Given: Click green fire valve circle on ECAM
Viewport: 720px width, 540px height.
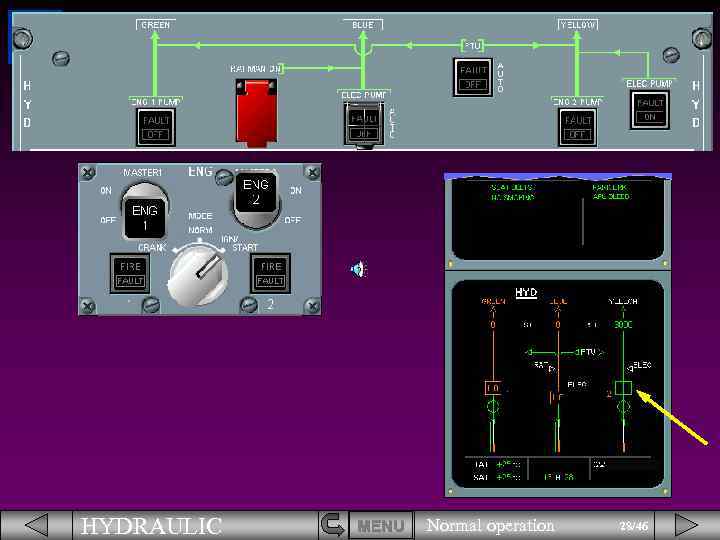Looking at the screenshot, I should (493, 406).
